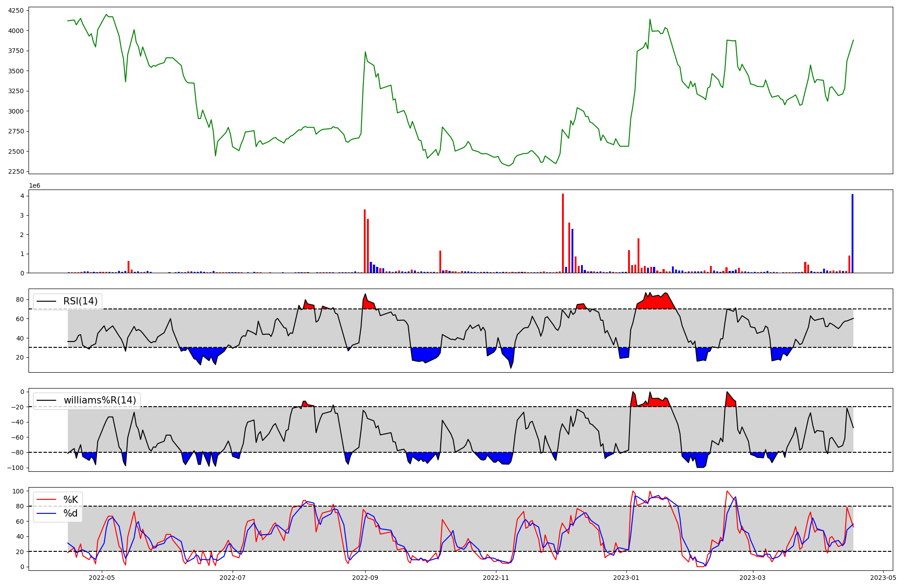Viewport: 905px width, 588px height.
Task: Click the 3500 price axis label
Action: coord(17,71)
